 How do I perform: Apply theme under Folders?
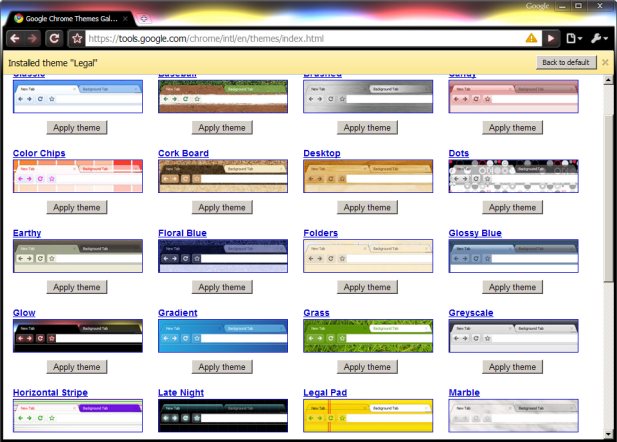[367, 287]
